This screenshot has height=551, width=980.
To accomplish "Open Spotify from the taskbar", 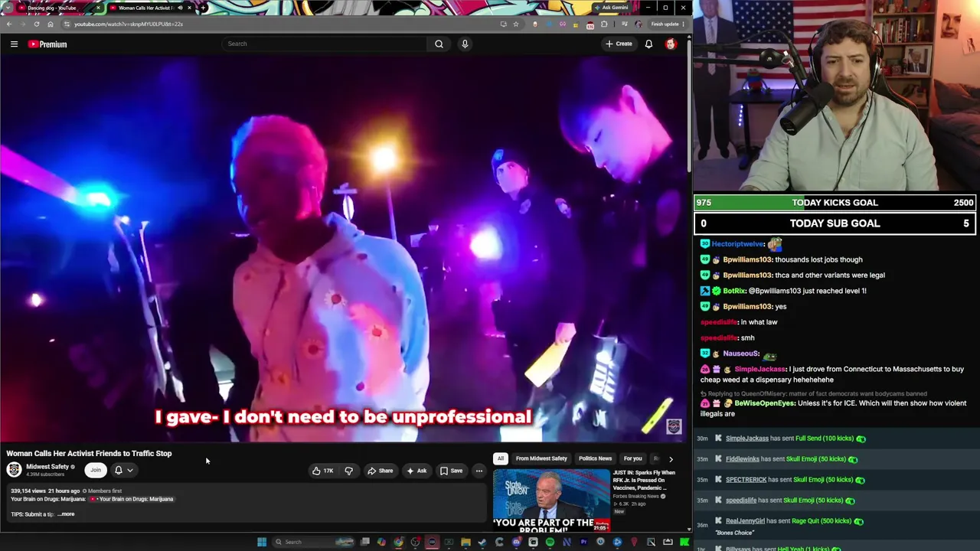I will [550, 542].
